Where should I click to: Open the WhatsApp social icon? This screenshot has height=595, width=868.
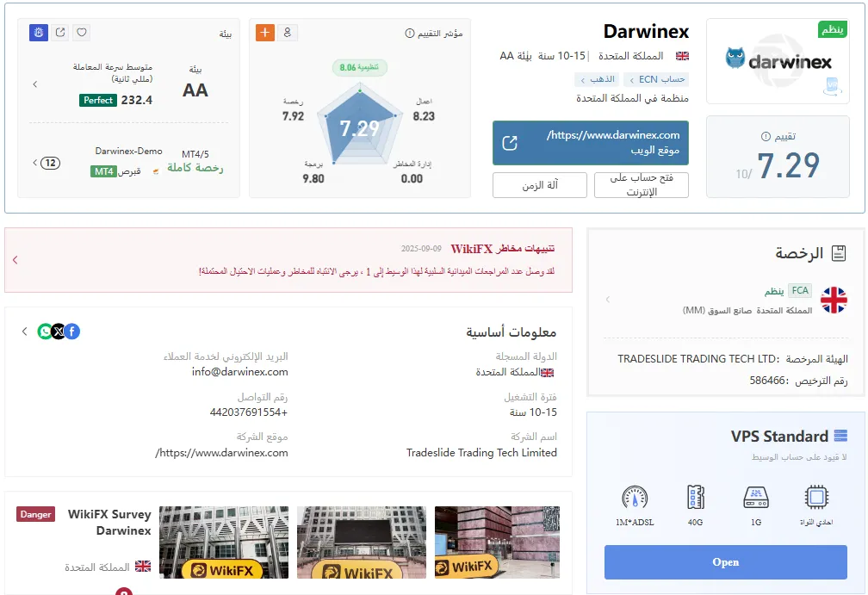(x=44, y=332)
